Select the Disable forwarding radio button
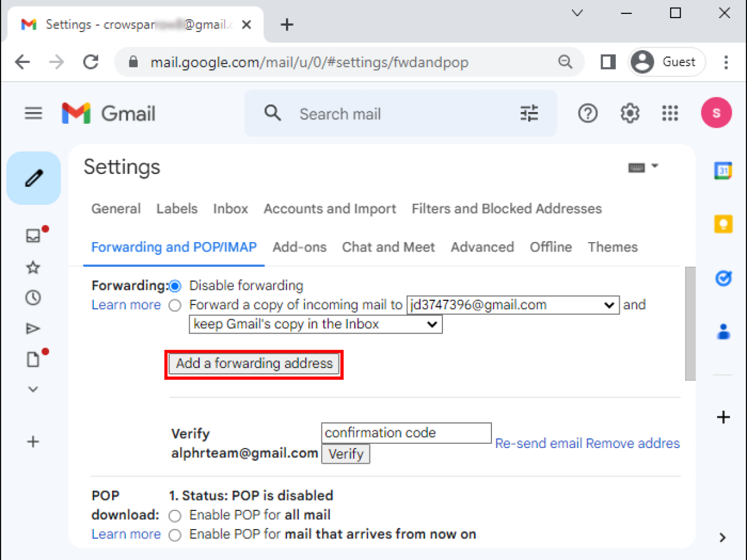The height and width of the screenshot is (560, 747). 175,286
